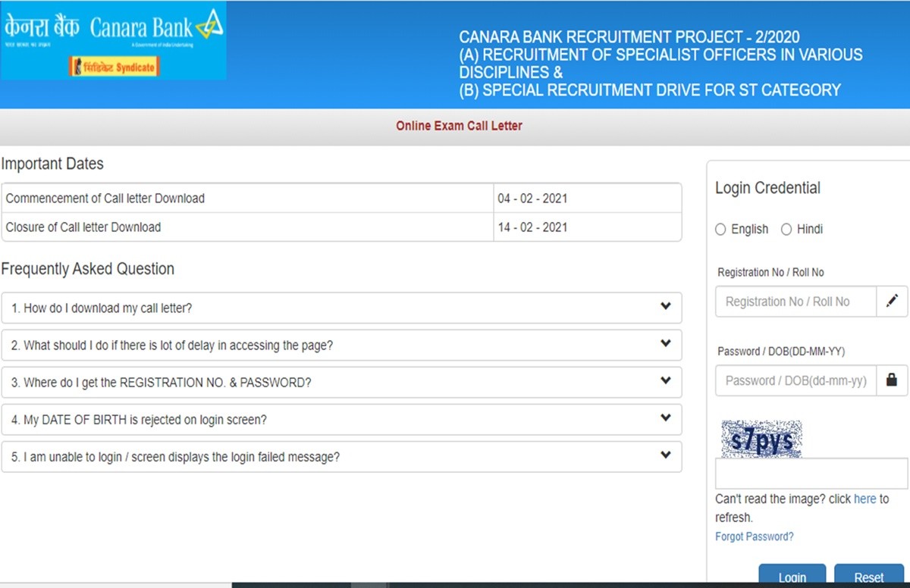
Task: Click 'here' link to refresh captcha
Action: tap(864, 499)
